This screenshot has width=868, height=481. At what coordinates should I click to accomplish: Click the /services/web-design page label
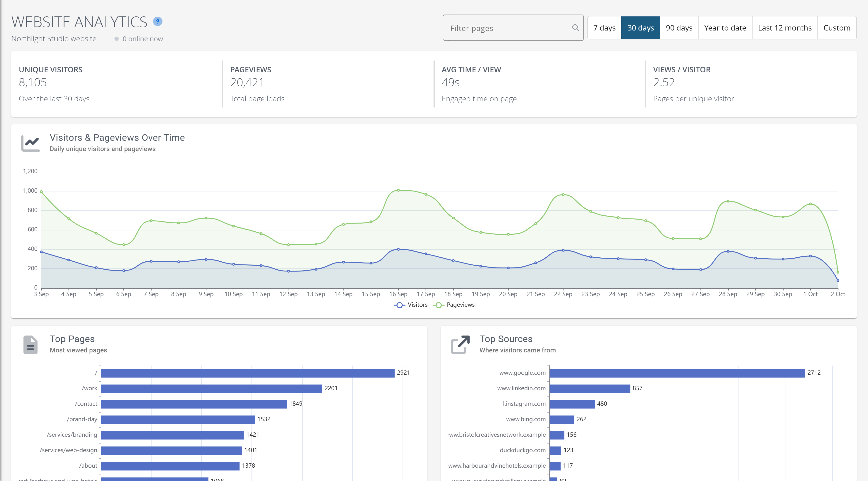pos(69,450)
